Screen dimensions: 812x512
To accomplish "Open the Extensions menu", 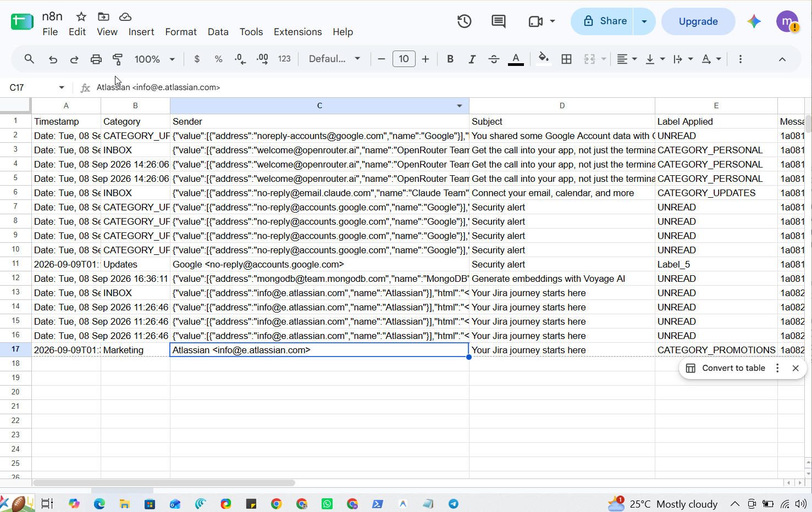I will pyautogui.click(x=298, y=32).
